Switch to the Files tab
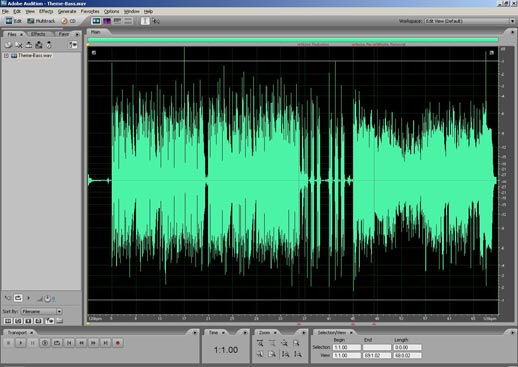This screenshot has width=518, height=367. tap(12, 34)
